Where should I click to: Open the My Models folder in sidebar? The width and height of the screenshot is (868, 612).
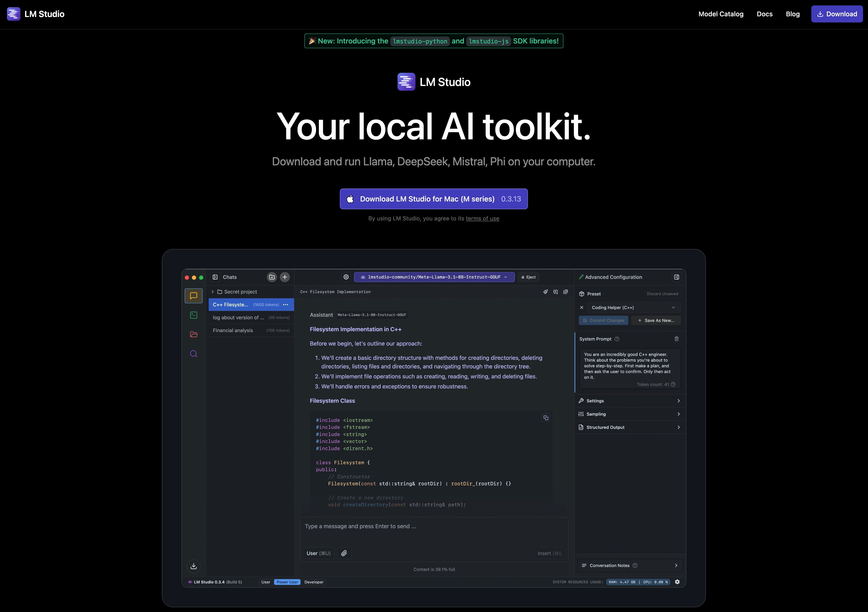[x=194, y=334]
